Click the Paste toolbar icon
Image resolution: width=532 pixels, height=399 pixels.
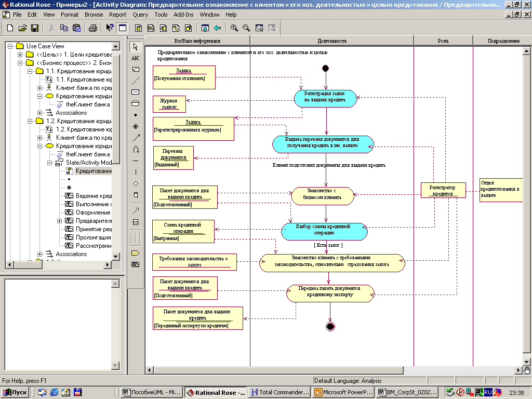tap(76, 28)
